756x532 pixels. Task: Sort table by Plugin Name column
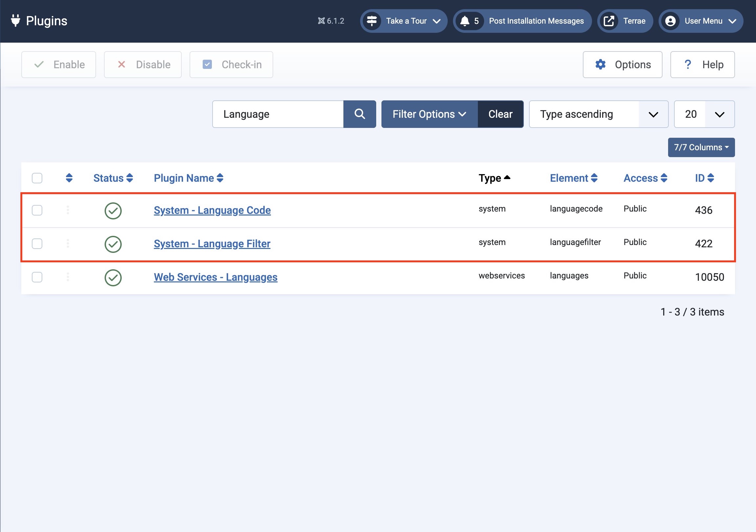tap(189, 178)
